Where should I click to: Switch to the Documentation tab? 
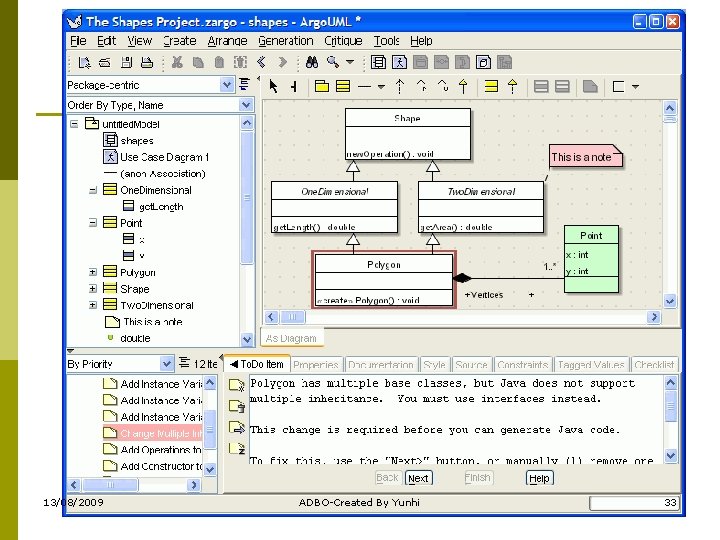[381, 365]
